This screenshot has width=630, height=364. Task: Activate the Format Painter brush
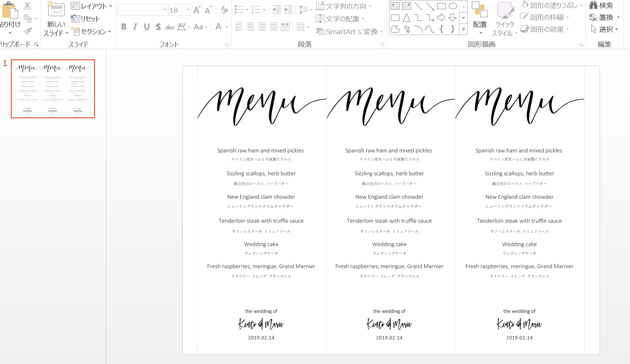tap(27, 31)
